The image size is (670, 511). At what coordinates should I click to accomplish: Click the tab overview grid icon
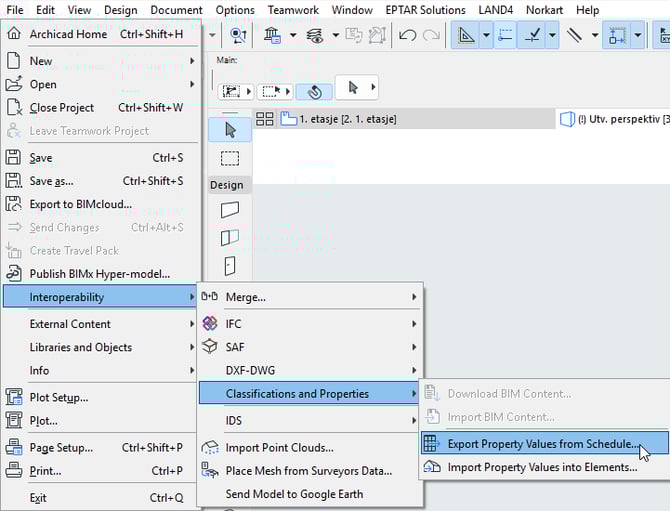(264, 119)
